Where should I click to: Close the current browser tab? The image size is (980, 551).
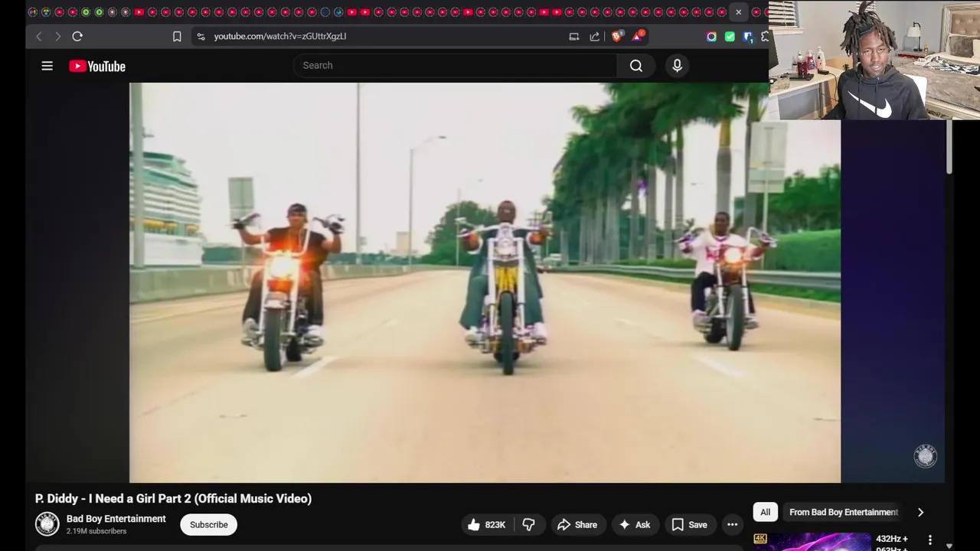739,12
